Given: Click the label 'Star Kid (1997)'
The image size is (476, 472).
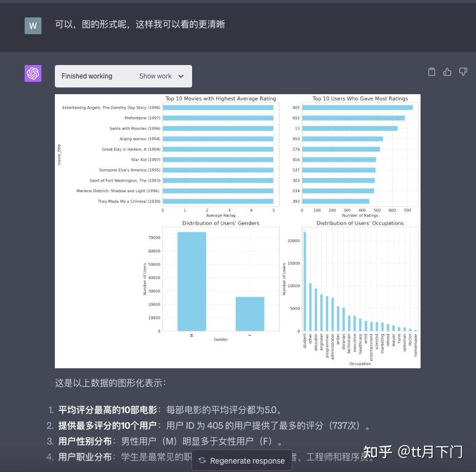Looking at the screenshot, I should 146,160.
